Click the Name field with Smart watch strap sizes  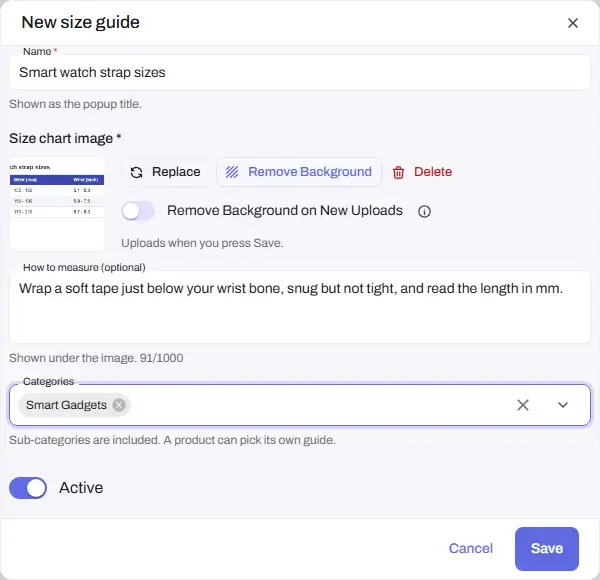300,72
